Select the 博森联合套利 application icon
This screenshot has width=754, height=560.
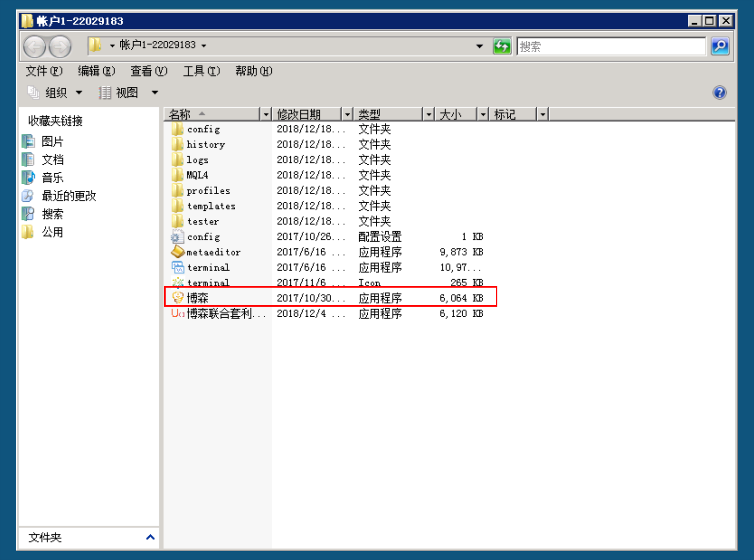click(x=177, y=313)
